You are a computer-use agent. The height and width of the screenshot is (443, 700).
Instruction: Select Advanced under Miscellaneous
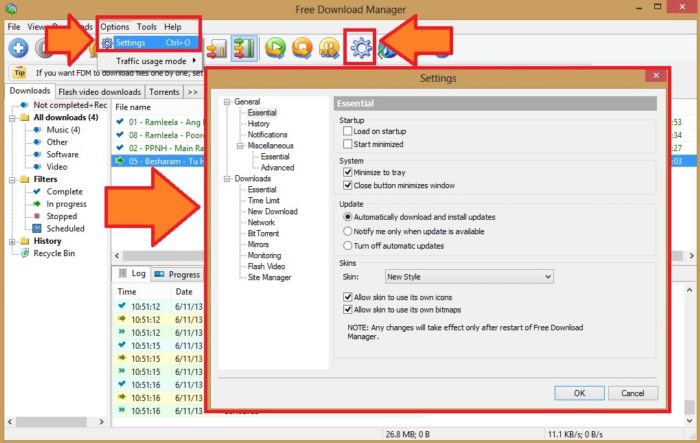tap(277, 167)
